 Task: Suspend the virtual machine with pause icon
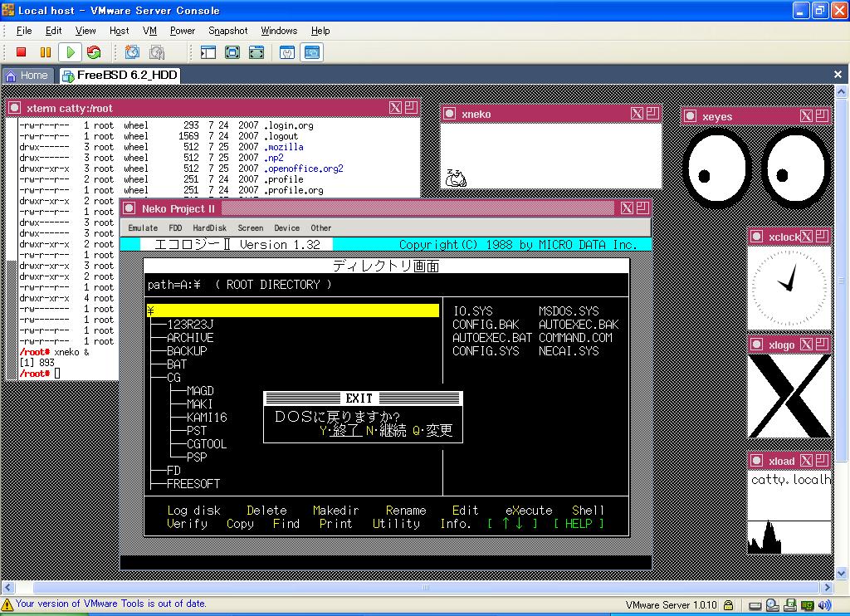(46, 52)
